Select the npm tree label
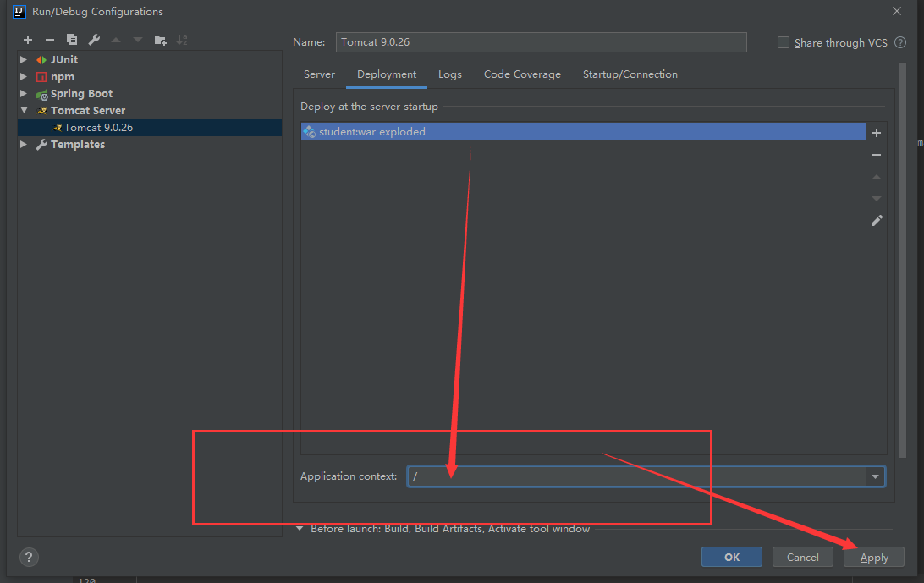Image resolution: width=924 pixels, height=583 pixels. (x=63, y=77)
